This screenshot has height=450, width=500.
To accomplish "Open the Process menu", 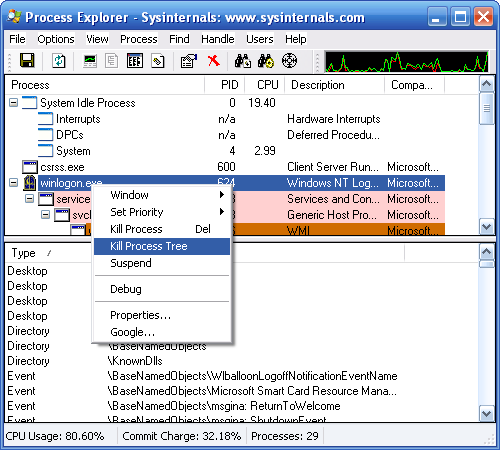I will click(139, 39).
